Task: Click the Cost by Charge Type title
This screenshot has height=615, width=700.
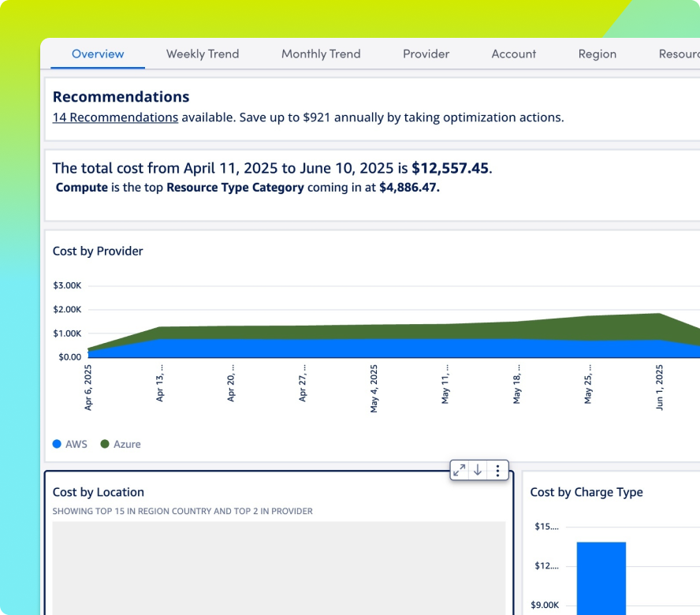Action: (x=586, y=492)
